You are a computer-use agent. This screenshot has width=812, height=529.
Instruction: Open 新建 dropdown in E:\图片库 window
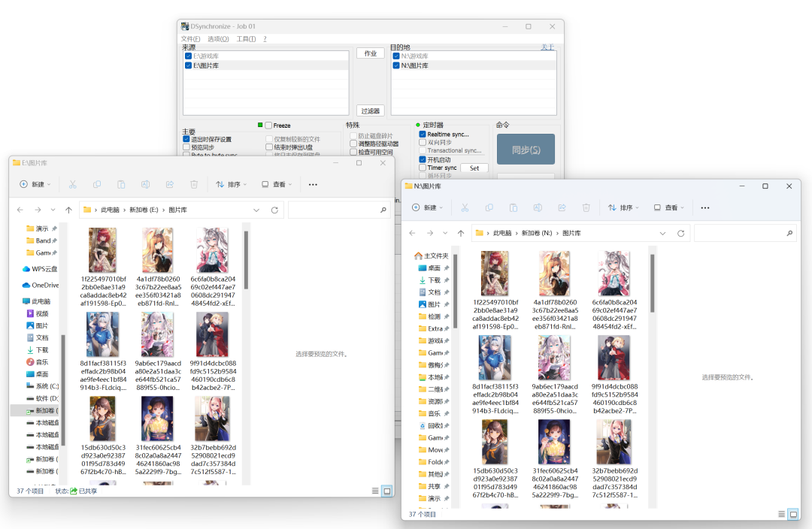[x=35, y=184]
